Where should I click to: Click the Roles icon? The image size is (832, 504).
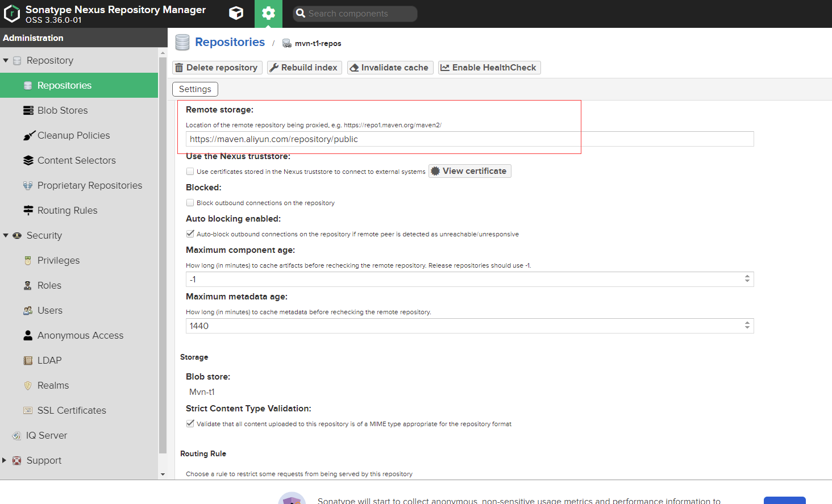point(28,285)
